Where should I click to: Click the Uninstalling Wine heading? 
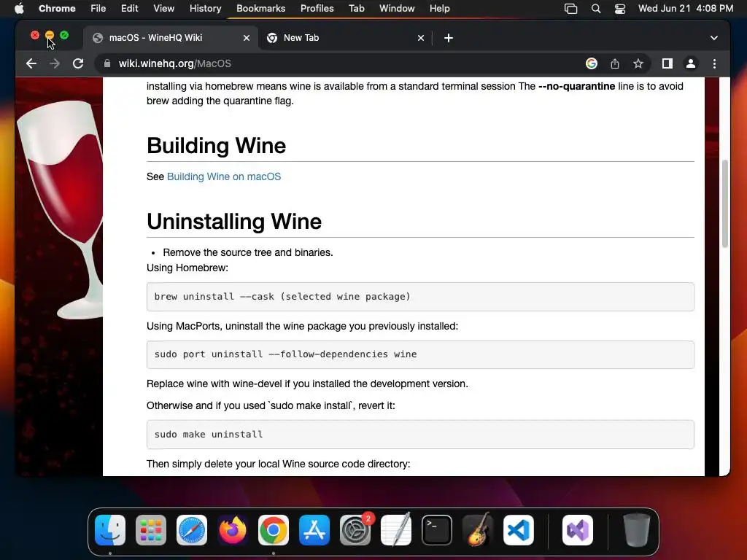click(x=234, y=222)
